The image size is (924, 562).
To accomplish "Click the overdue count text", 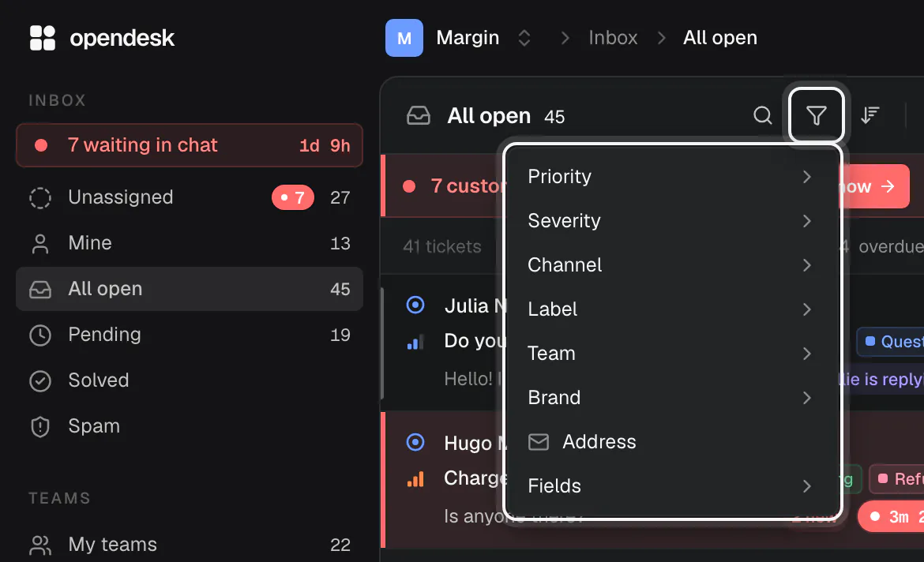I will point(881,246).
